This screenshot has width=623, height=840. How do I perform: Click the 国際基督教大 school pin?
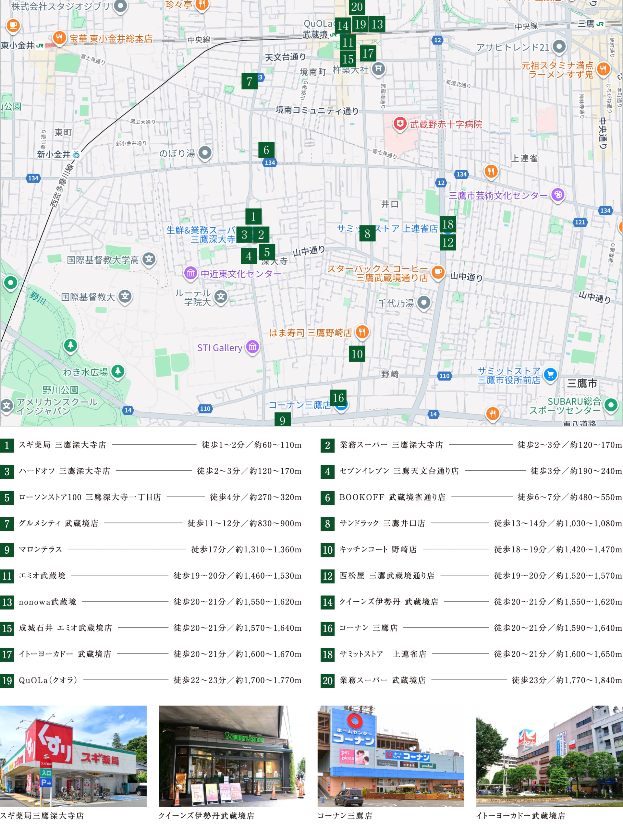tap(125, 297)
